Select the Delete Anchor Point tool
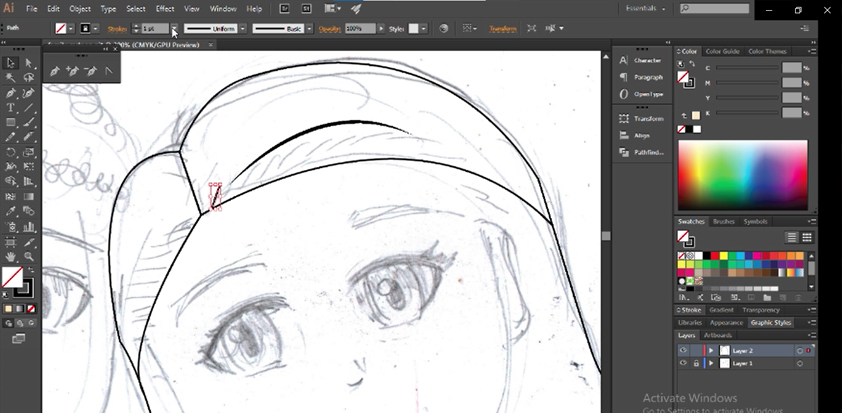842x413 pixels. tap(90, 71)
